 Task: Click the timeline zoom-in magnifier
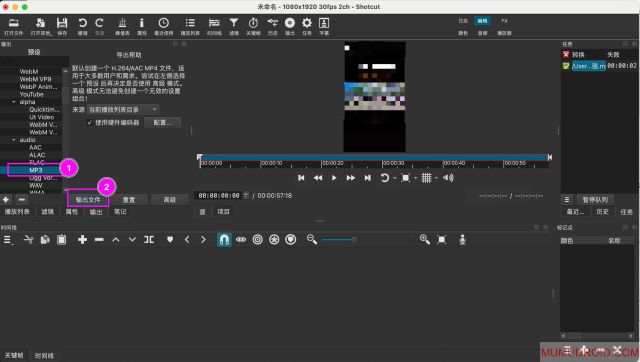pyautogui.click(x=424, y=240)
